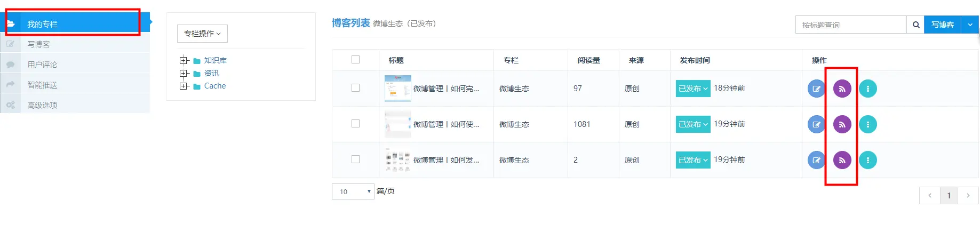980x240 pixels.
Task: Open 智能推送 from the sidebar menu
Action: [42, 85]
